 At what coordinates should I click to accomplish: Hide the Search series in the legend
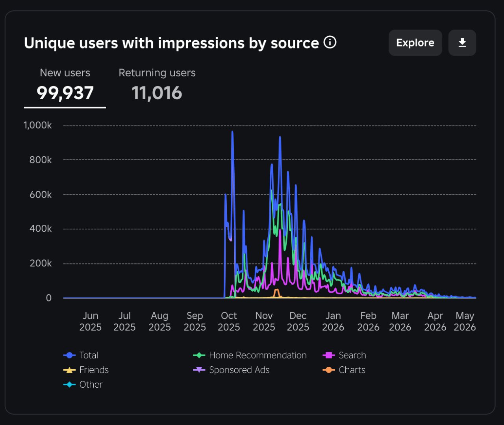pyautogui.click(x=344, y=355)
